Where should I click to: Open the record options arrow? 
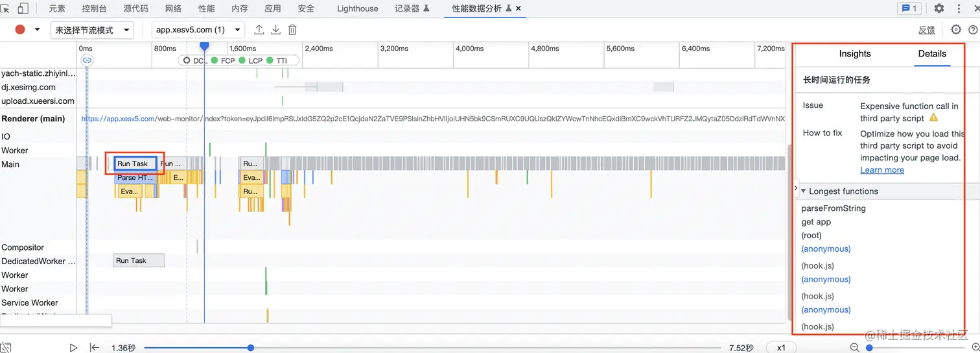coord(37,30)
